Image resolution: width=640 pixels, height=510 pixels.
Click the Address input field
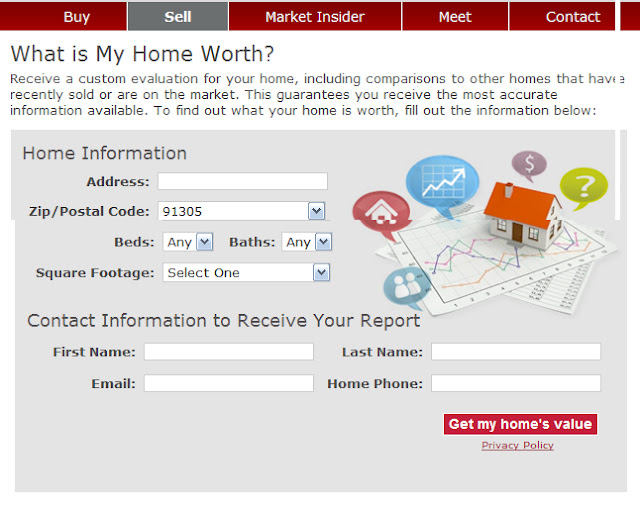[242, 181]
